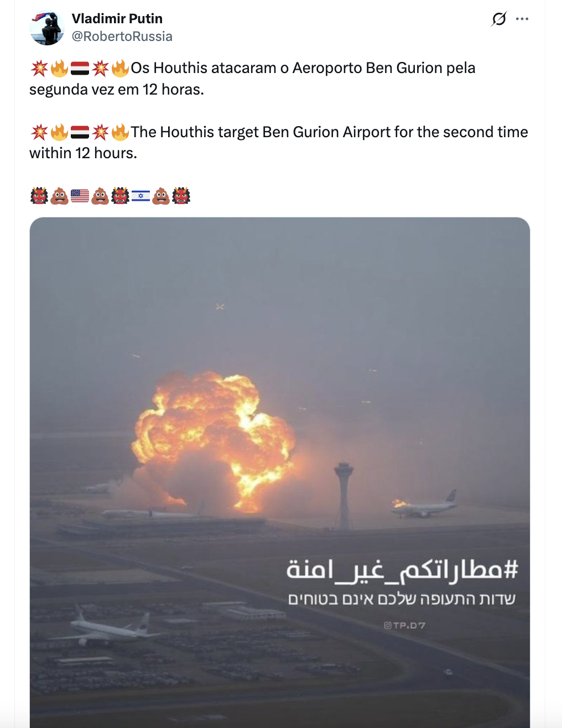Open the @RobertoRussia handle link

coord(122,37)
